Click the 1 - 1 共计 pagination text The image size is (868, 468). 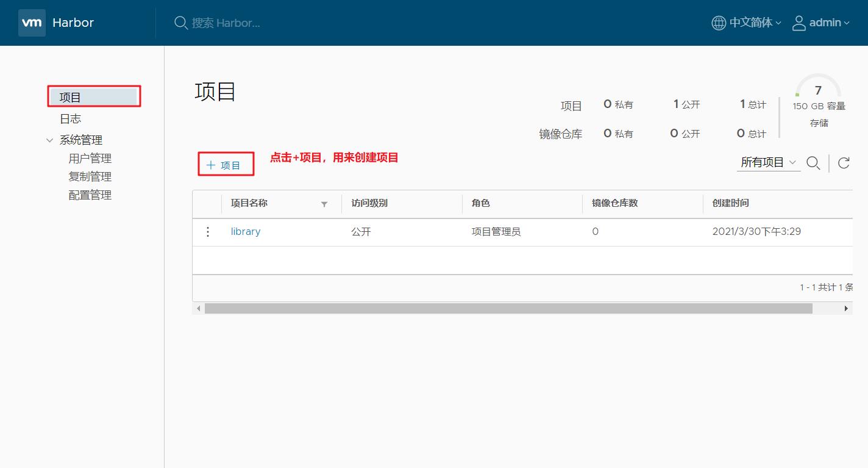click(x=826, y=287)
